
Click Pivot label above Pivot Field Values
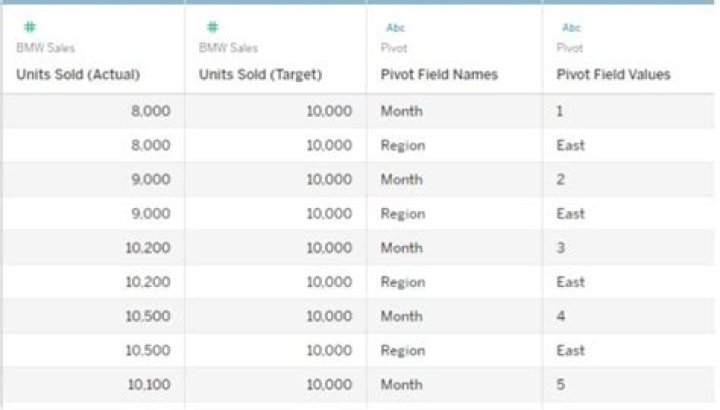569,48
